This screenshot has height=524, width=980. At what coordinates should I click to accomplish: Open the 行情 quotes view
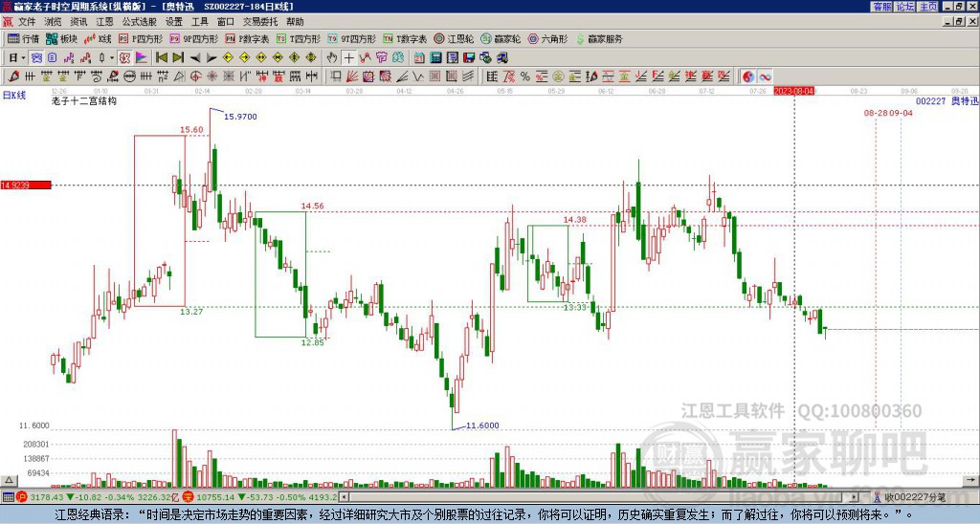pos(23,38)
